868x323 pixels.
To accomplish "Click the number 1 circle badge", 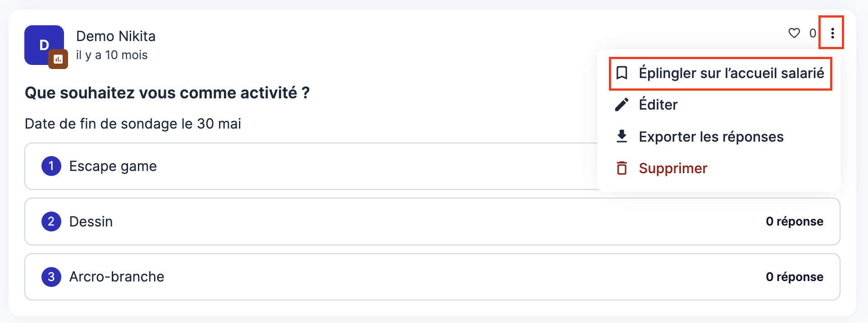I will click(51, 166).
